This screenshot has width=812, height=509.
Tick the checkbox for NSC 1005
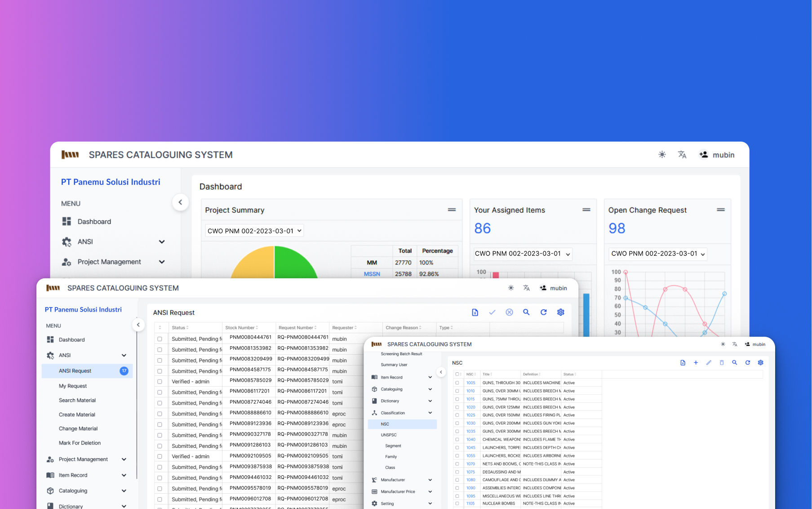click(457, 383)
